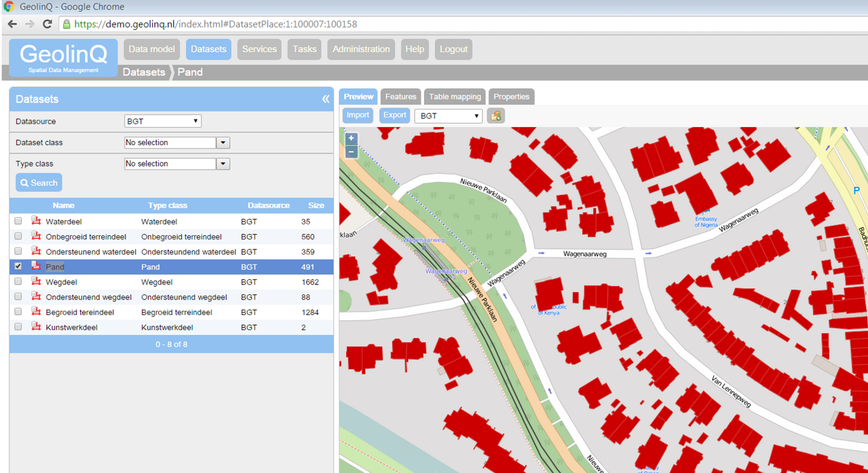Click the Dataset class 'No selection' field
The image size is (868, 473).
point(170,142)
